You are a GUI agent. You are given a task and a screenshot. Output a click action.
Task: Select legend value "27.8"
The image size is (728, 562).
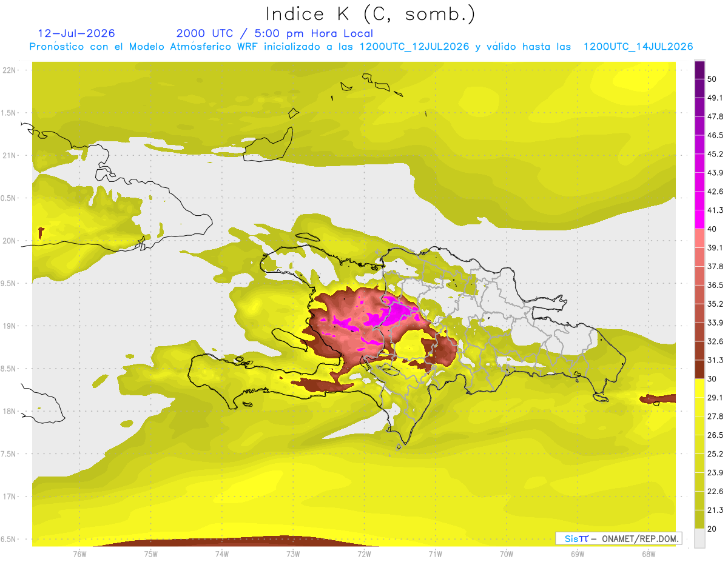click(x=715, y=416)
